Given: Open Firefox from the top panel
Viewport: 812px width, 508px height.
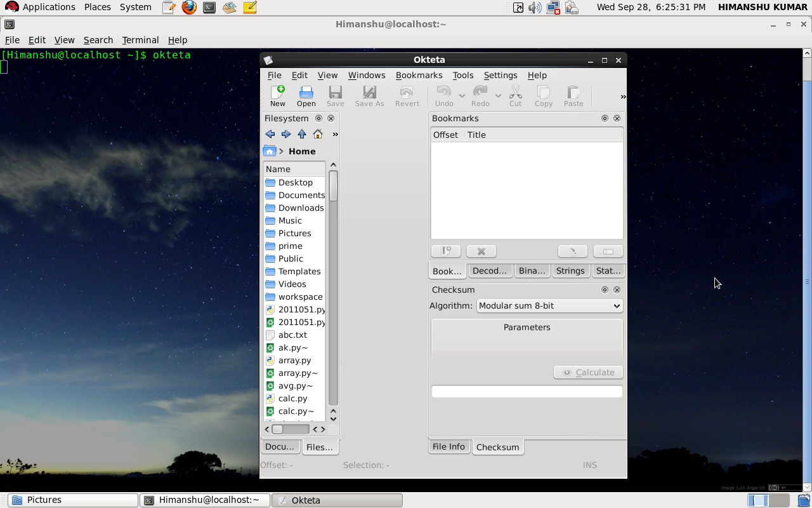Looking at the screenshot, I should 189,8.
